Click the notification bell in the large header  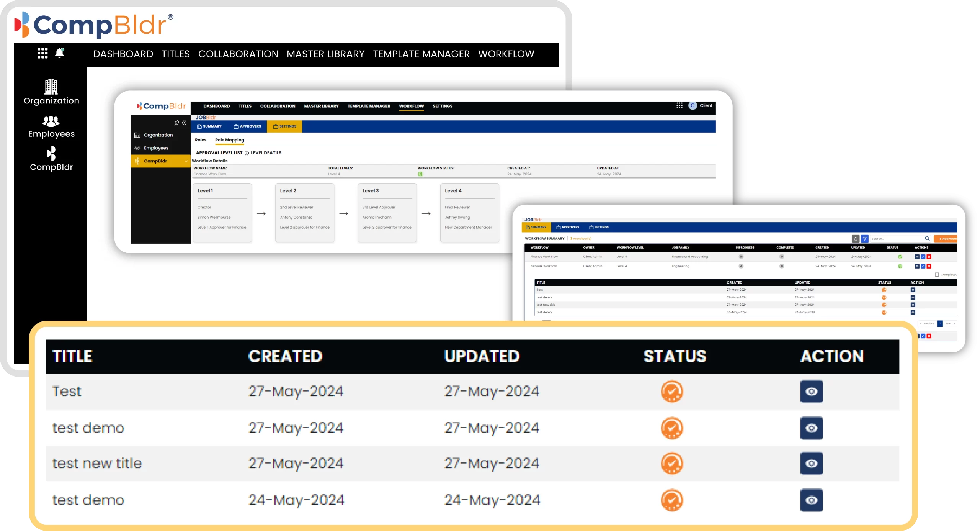(60, 53)
